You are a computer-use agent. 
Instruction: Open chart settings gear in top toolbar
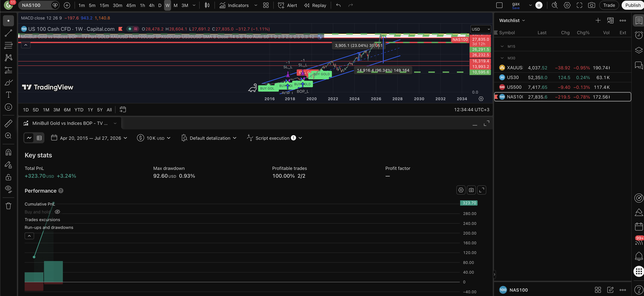click(567, 5)
